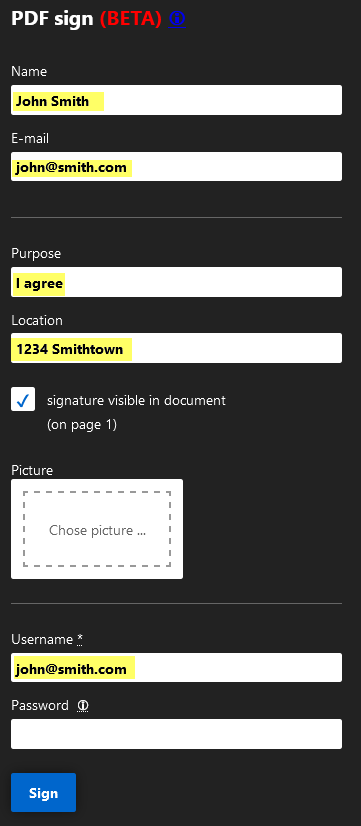Click the Sign button
361x826 pixels.
[x=44, y=793]
